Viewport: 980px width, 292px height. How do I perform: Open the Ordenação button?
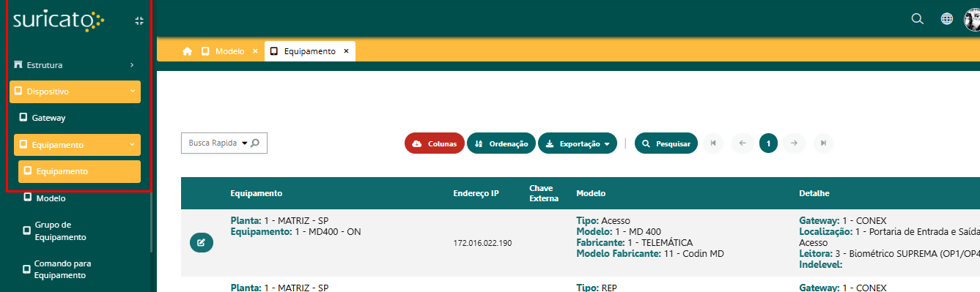(501, 143)
